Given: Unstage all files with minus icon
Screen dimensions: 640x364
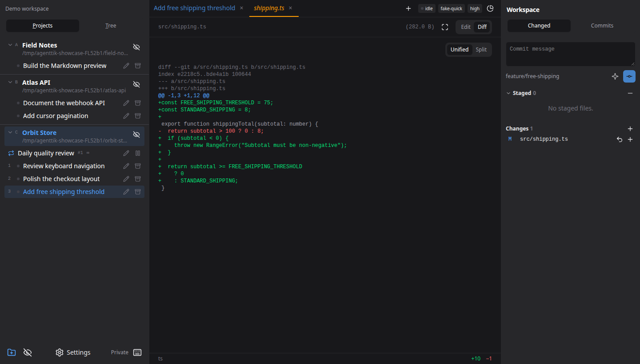Looking at the screenshot, I should click(x=630, y=93).
